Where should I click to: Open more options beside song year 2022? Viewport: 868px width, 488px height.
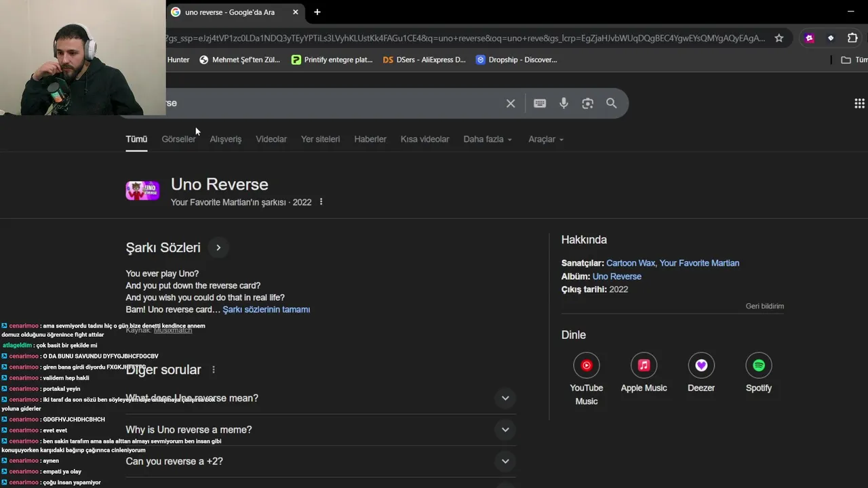point(321,202)
